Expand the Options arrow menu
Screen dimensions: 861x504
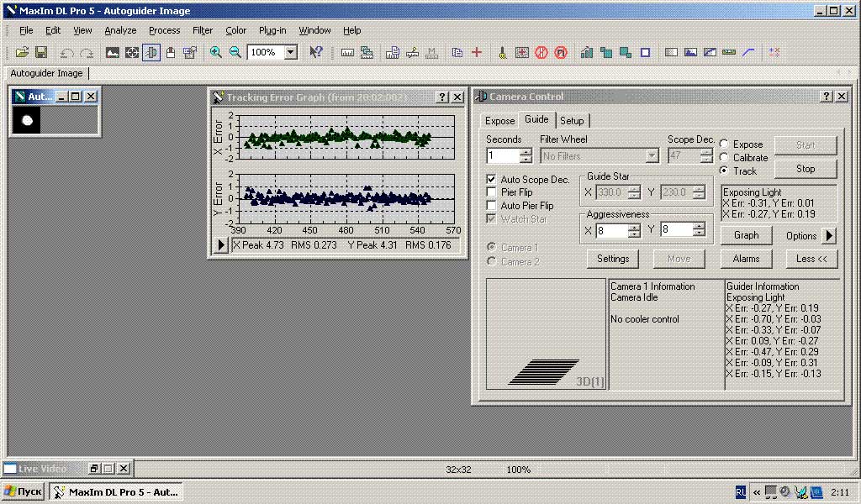(829, 236)
